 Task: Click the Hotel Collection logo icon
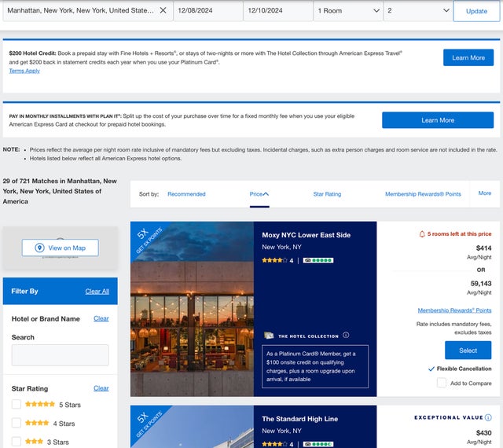coord(269,336)
